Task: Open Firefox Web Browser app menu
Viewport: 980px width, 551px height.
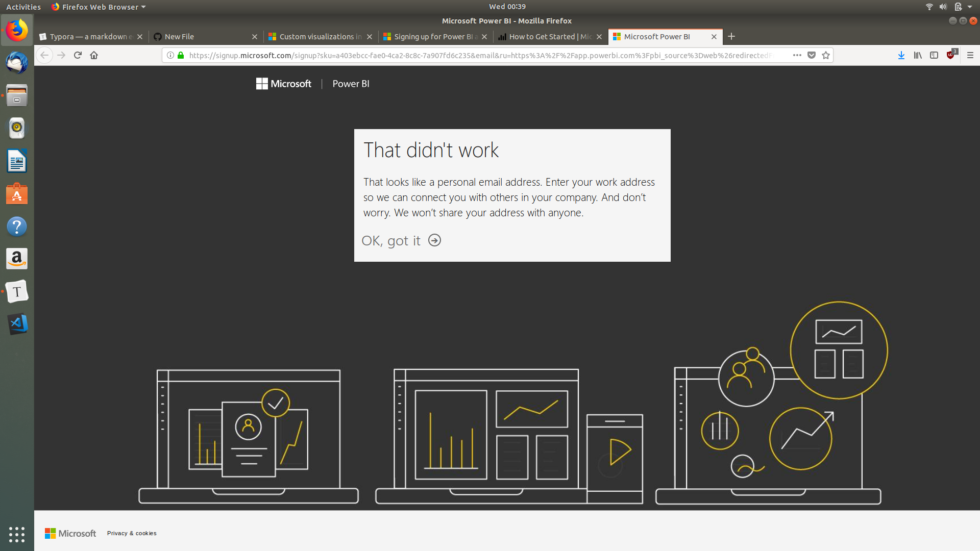Action: click(x=99, y=7)
